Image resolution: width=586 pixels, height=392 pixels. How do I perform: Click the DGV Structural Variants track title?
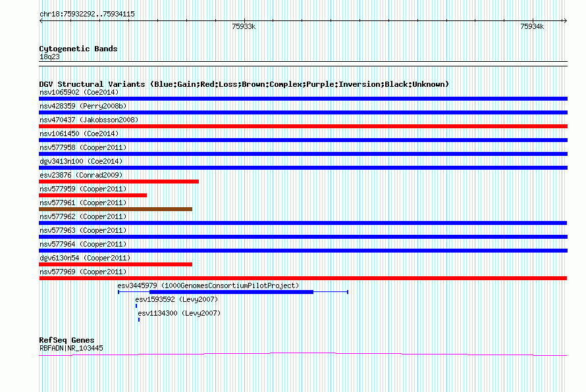[244, 84]
